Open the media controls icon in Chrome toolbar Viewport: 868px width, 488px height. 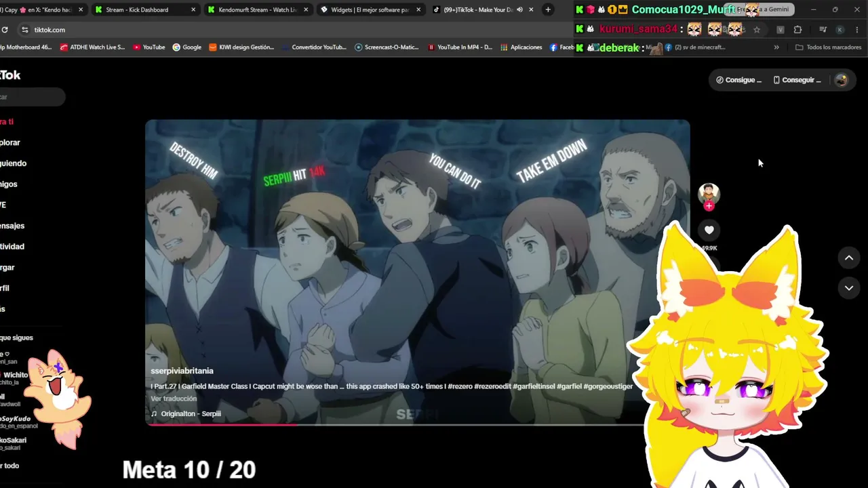pyautogui.click(x=823, y=30)
